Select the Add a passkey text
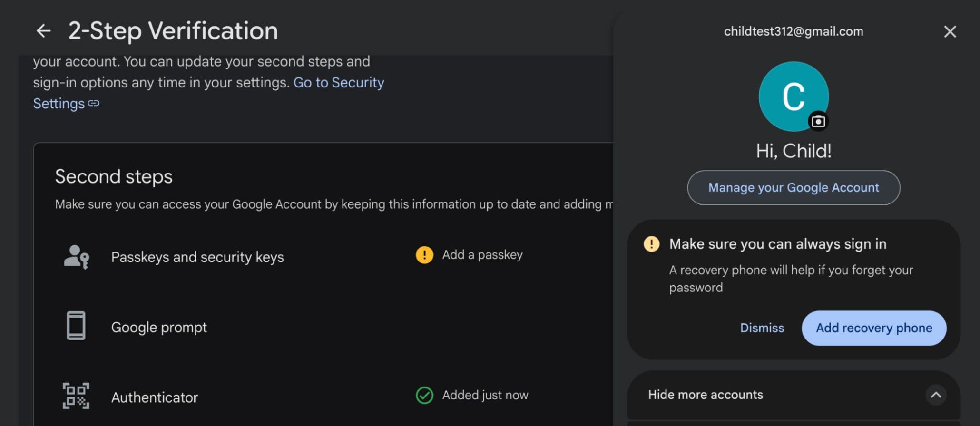 482,255
